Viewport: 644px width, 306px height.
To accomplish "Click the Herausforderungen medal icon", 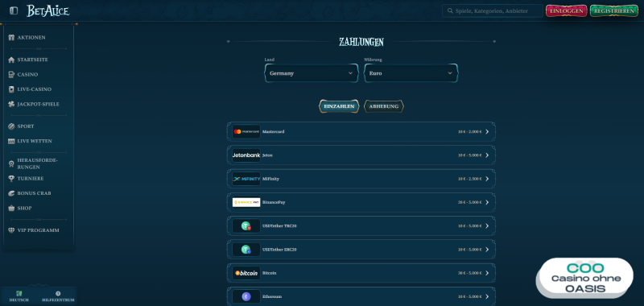I will (11, 164).
